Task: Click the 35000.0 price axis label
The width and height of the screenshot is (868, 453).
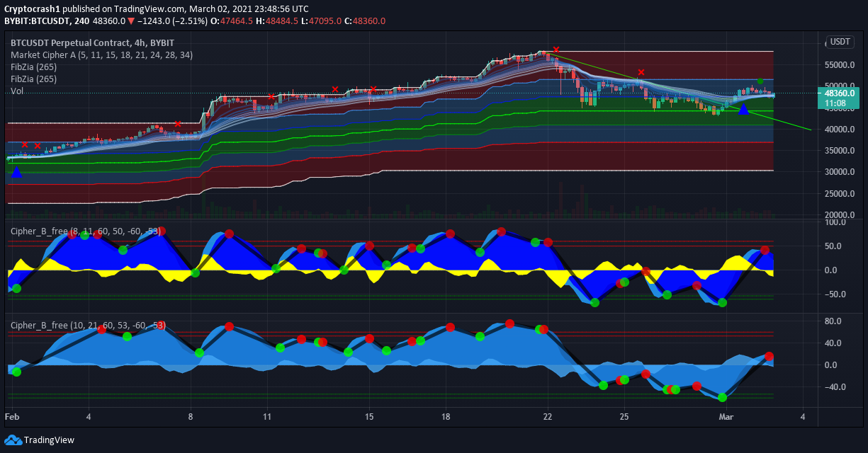Action: click(x=839, y=151)
